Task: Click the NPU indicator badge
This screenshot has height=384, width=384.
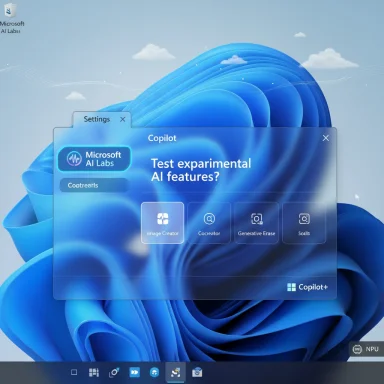Action: 366,349
